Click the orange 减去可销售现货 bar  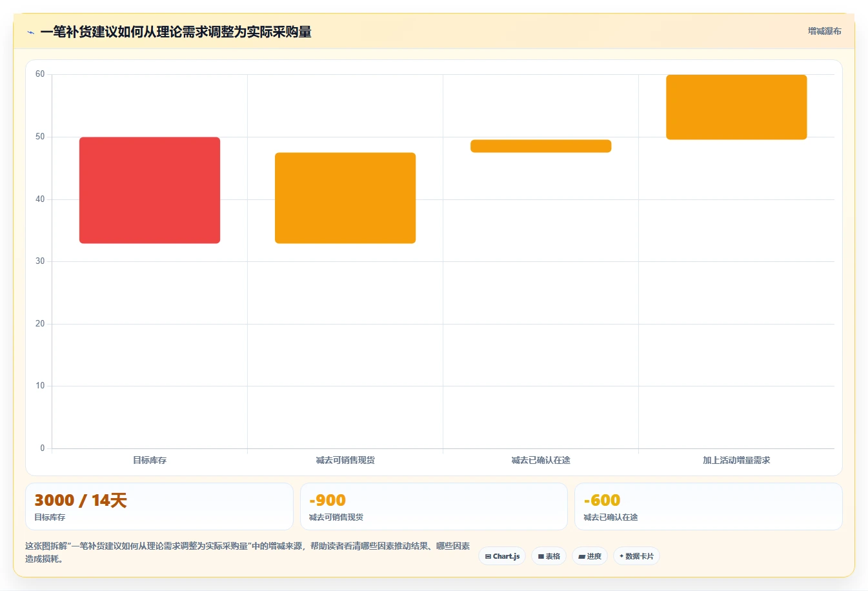(x=345, y=198)
